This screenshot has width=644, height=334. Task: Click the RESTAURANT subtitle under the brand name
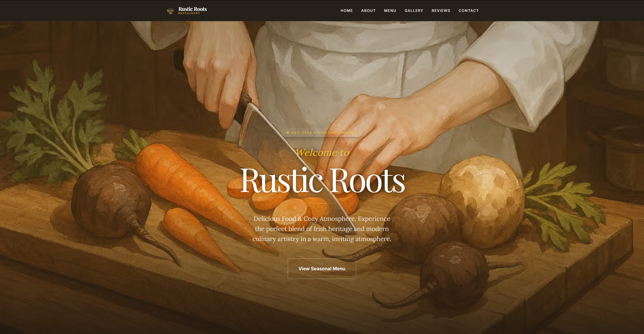tap(189, 13)
